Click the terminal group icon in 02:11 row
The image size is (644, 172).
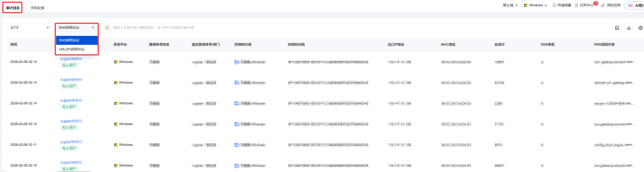click(x=237, y=145)
